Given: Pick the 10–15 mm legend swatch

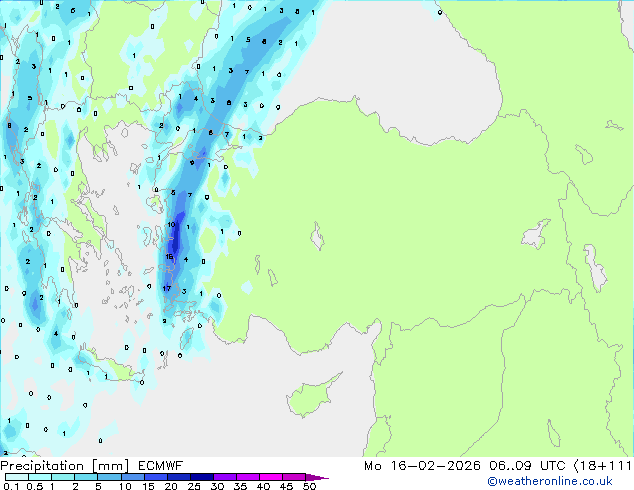Looking at the screenshot, I should point(132,477).
